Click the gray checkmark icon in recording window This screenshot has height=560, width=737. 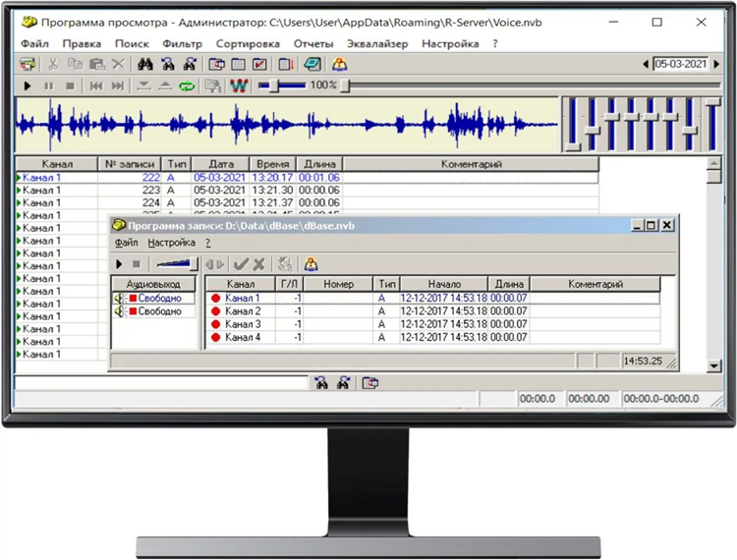[x=241, y=264]
